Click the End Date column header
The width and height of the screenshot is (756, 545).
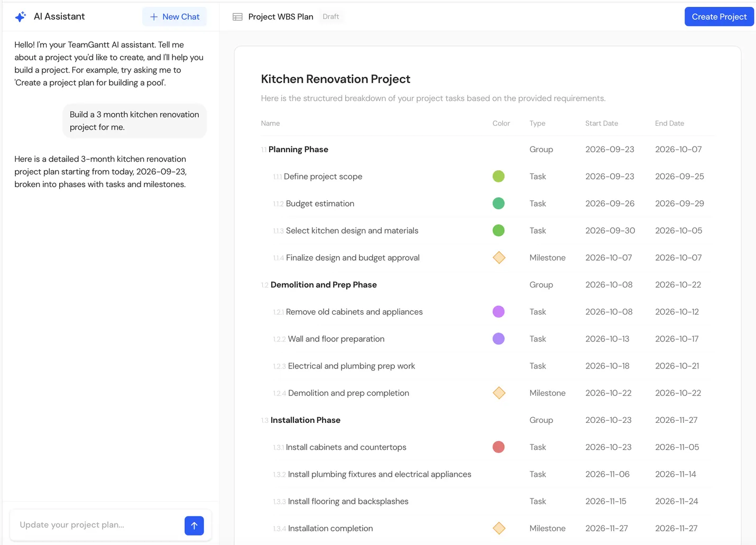(669, 123)
